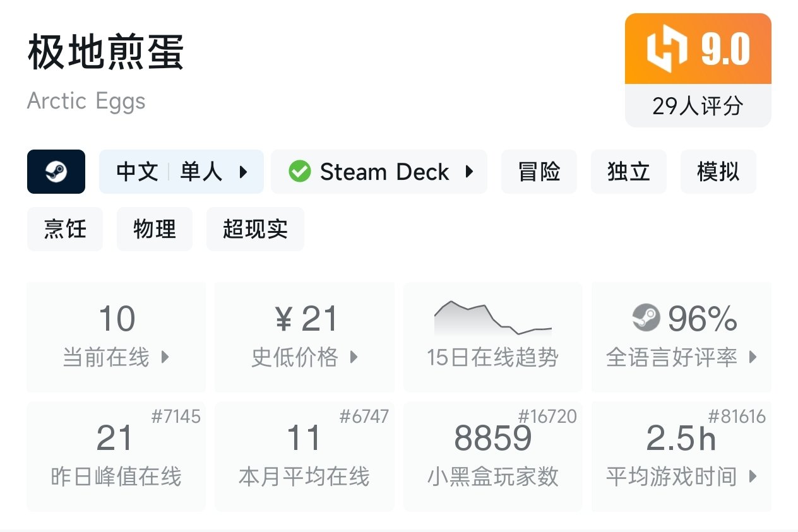This screenshot has height=532, width=798.
Task: Select the 独立 genre tag
Action: (628, 172)
